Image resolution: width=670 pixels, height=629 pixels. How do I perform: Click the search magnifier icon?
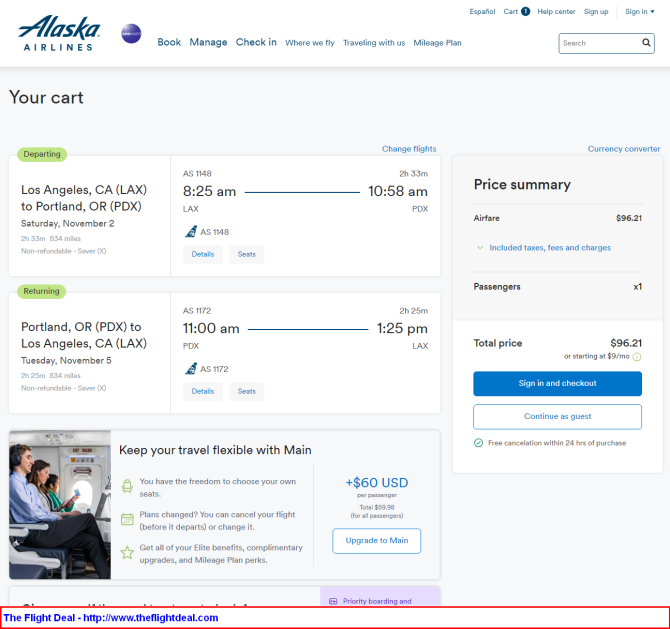[646, 43]
